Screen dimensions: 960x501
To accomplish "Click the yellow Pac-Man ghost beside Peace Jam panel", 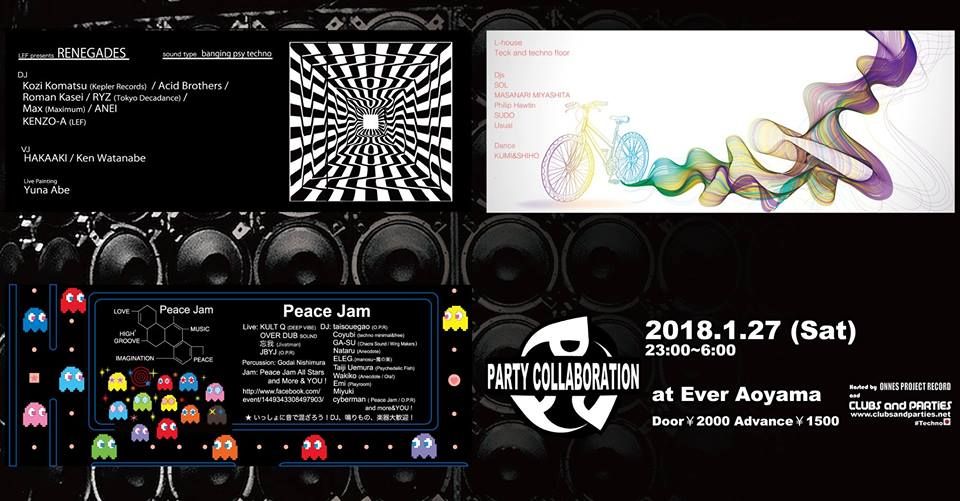I will click(x=456, y=318).
